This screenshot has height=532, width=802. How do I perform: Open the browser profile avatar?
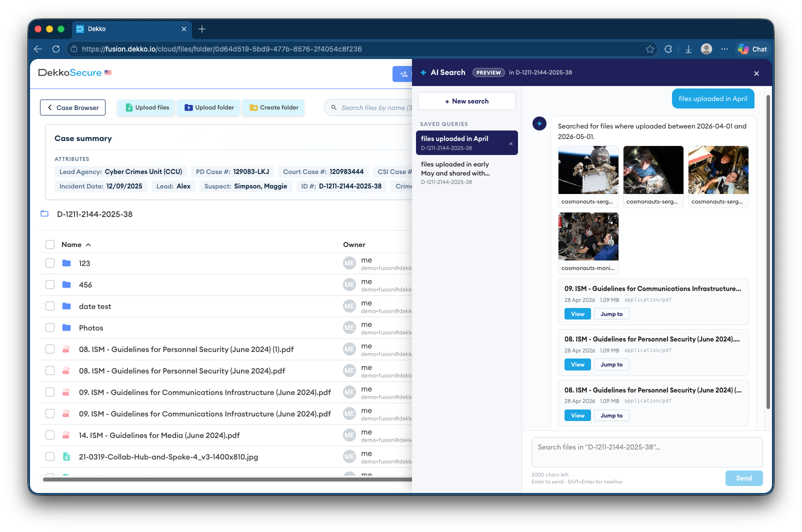(x=706, y=49)
